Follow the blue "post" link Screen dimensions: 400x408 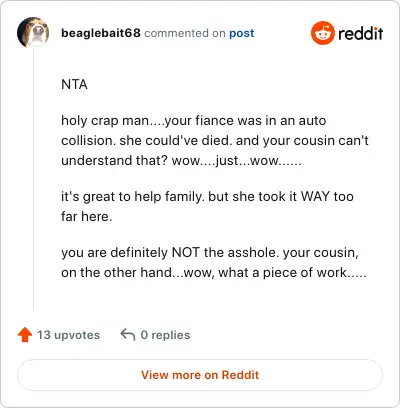coord(242,33)
